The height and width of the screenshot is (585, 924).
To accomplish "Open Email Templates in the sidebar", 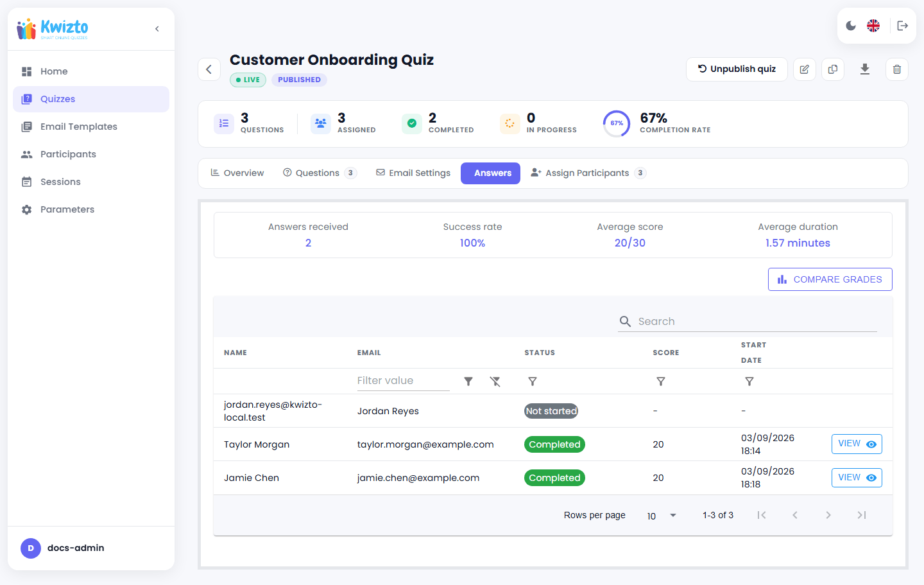I will tap(91, 127).
